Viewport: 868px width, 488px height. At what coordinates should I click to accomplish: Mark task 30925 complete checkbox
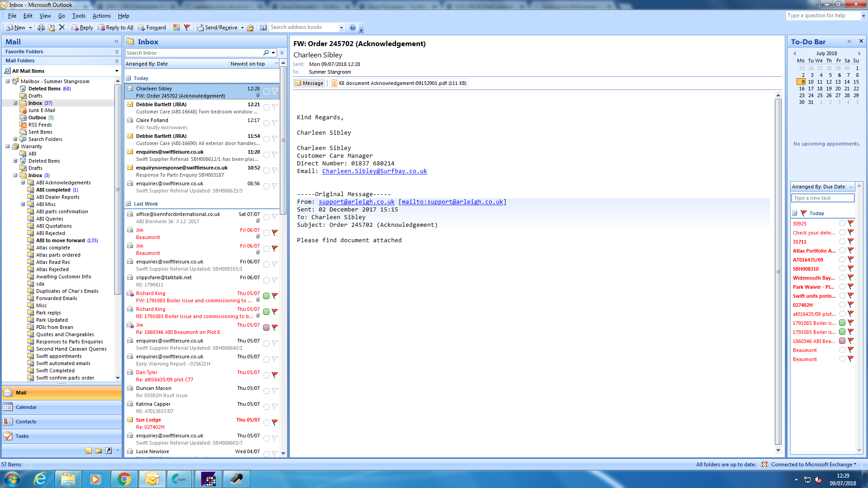tap(842, 223)
